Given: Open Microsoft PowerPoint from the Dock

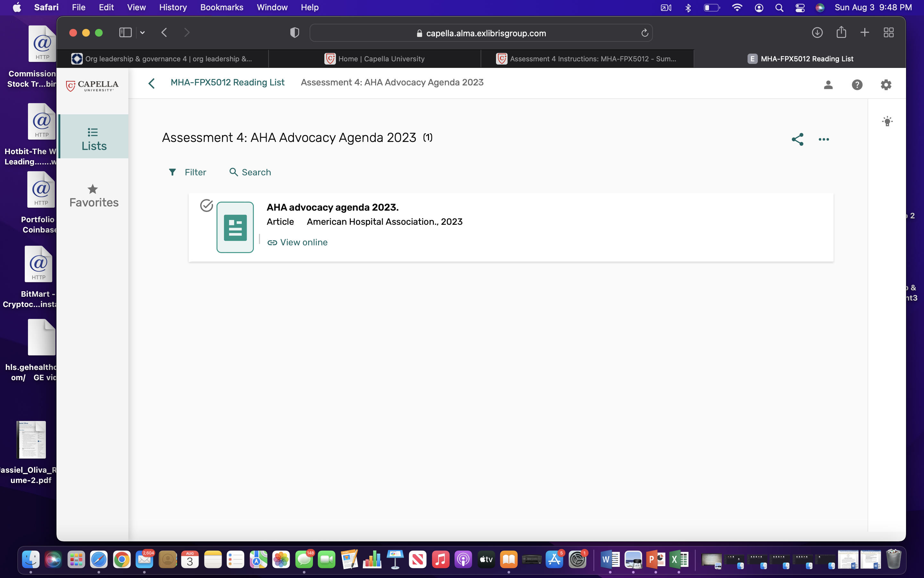Looking at the screenshot, I should click(x=655, y=560).
